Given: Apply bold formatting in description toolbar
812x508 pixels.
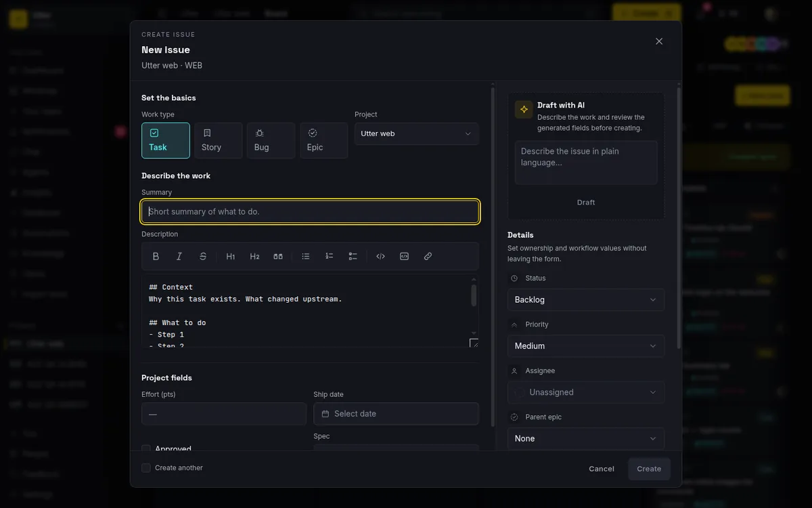Looking at the screenshot, I should tap(156, 256).
